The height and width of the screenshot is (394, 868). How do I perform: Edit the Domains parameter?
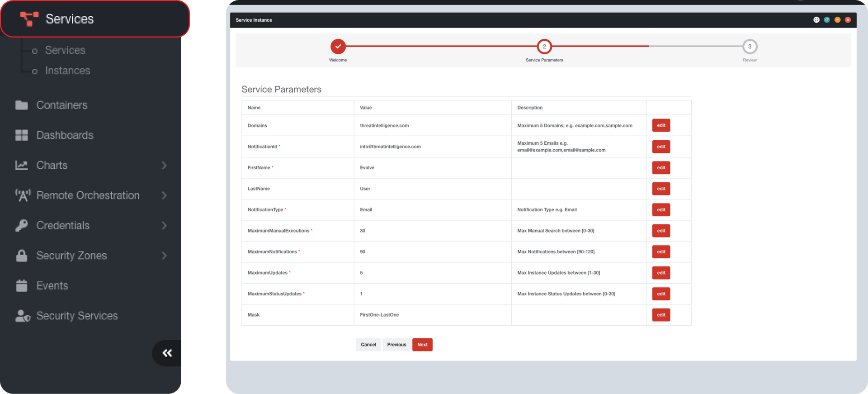pyautogui.click(x=661, y=125)
